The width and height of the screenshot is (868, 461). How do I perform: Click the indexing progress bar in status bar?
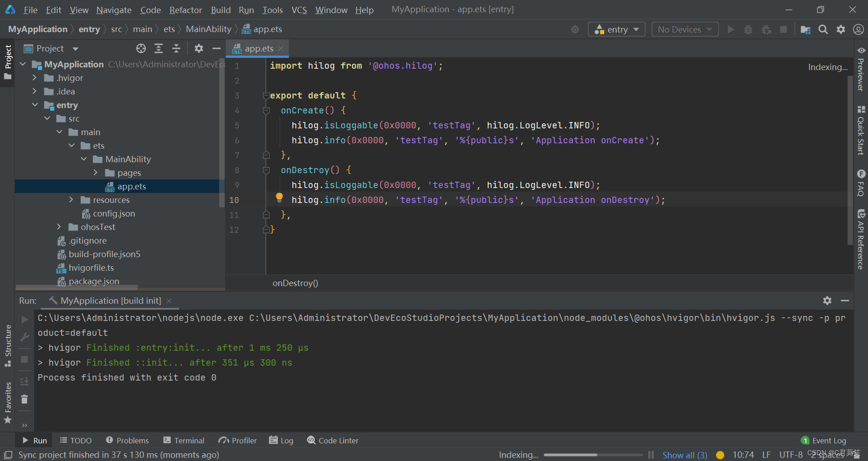coord(593,455)
